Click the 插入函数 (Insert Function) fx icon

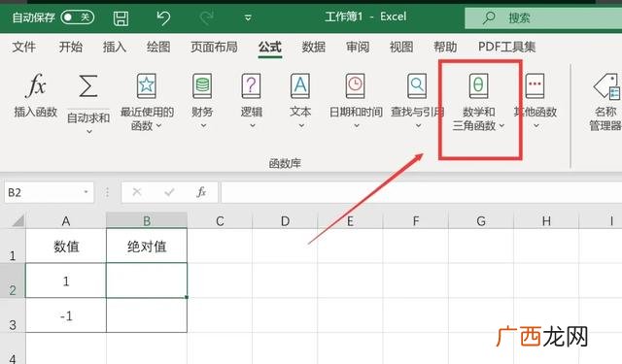(x=36, y=85)
